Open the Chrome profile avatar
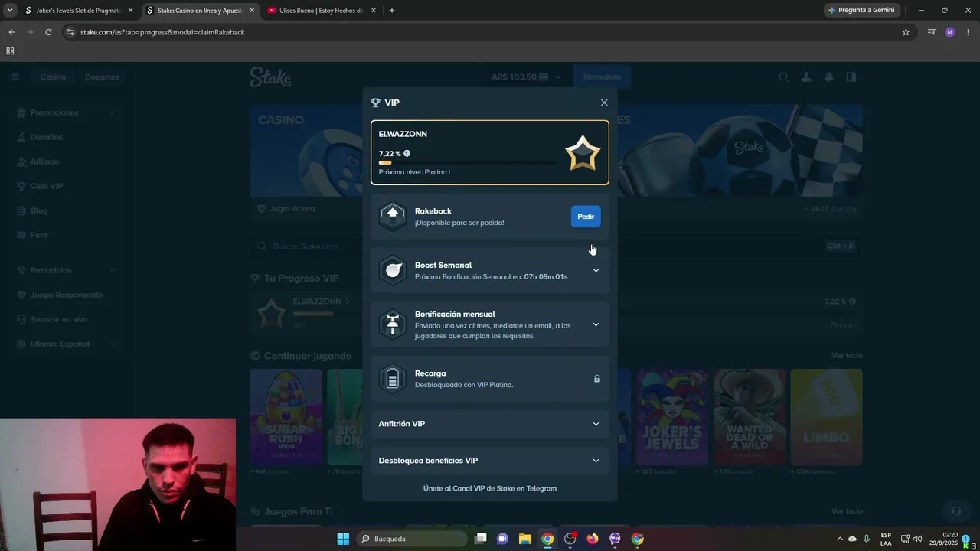The height and width of the screenshot is (551, 980). (x=950, y=32)
